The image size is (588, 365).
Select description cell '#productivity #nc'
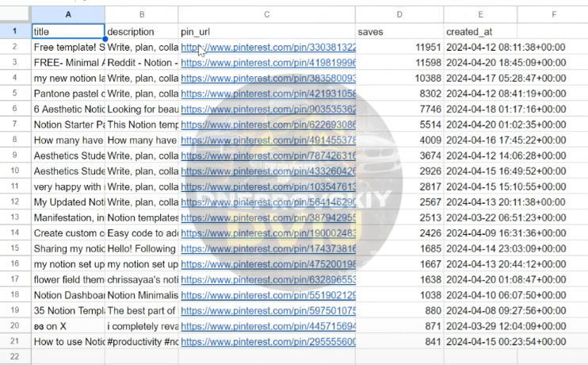(x=142, y=342)
